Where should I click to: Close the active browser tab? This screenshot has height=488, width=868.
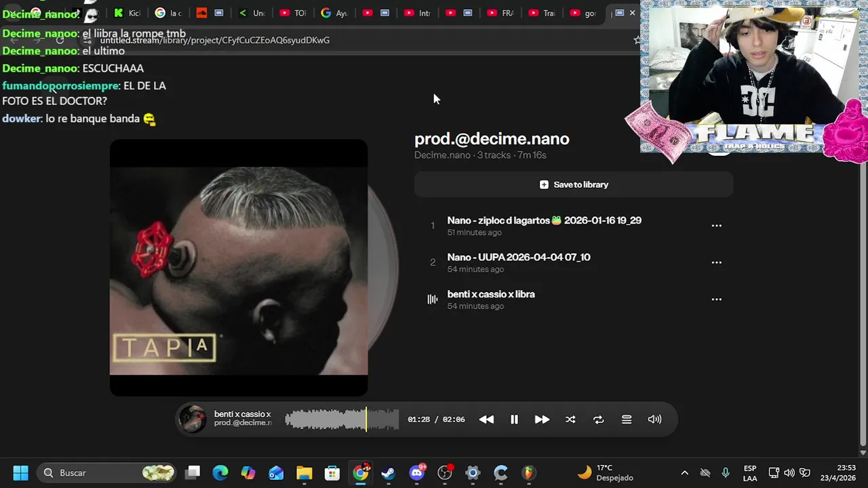632,13
